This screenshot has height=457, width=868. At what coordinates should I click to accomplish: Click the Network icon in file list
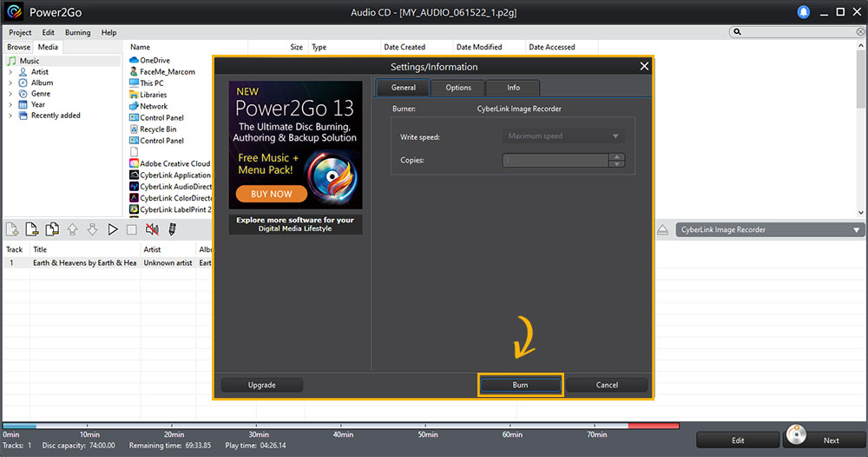pos(134,106)
